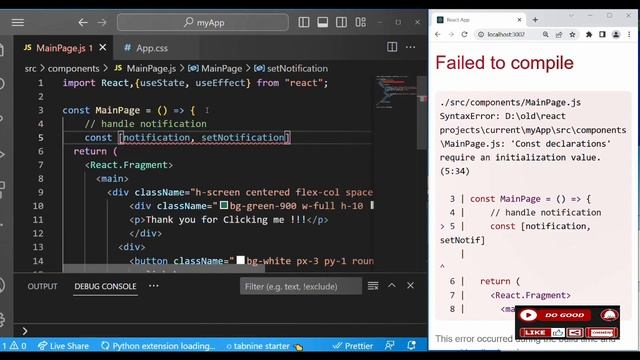
Task: Toggle the bottom panel layout icon
Action: point(322,22)
